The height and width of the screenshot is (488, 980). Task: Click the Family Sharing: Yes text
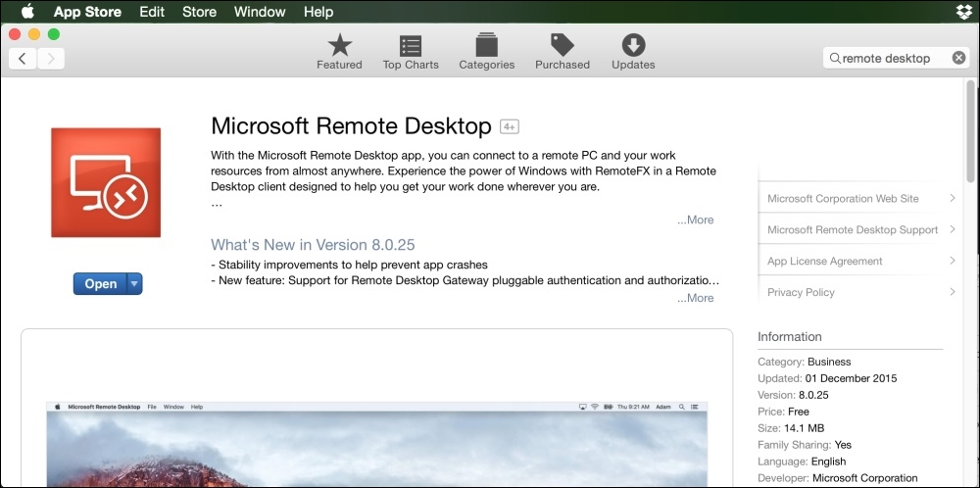point(805,445)
